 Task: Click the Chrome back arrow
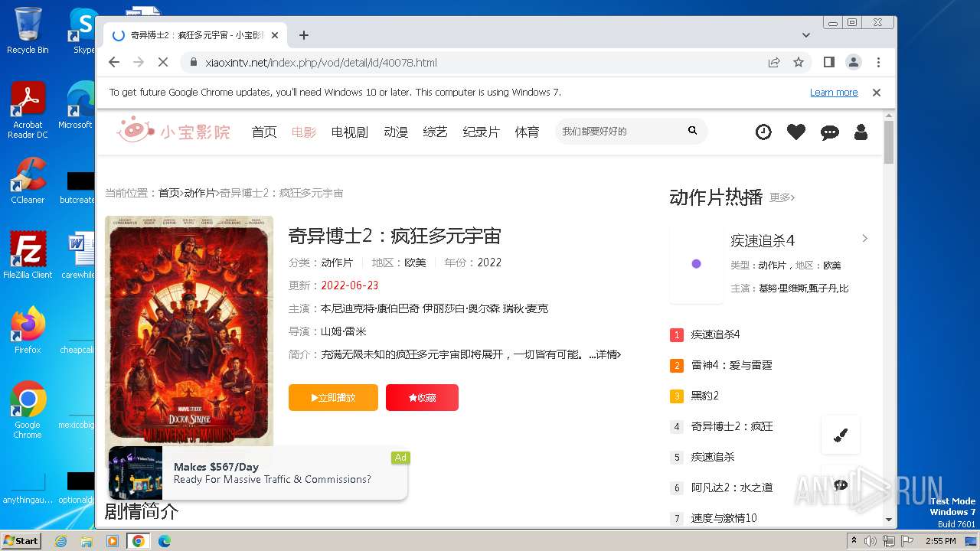click(114, 63)
